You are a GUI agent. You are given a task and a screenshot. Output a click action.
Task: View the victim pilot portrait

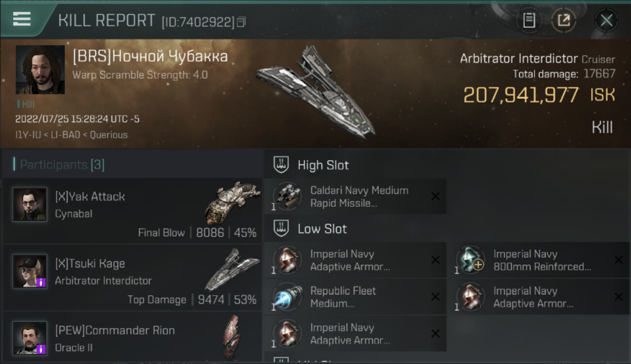(40, 69)
